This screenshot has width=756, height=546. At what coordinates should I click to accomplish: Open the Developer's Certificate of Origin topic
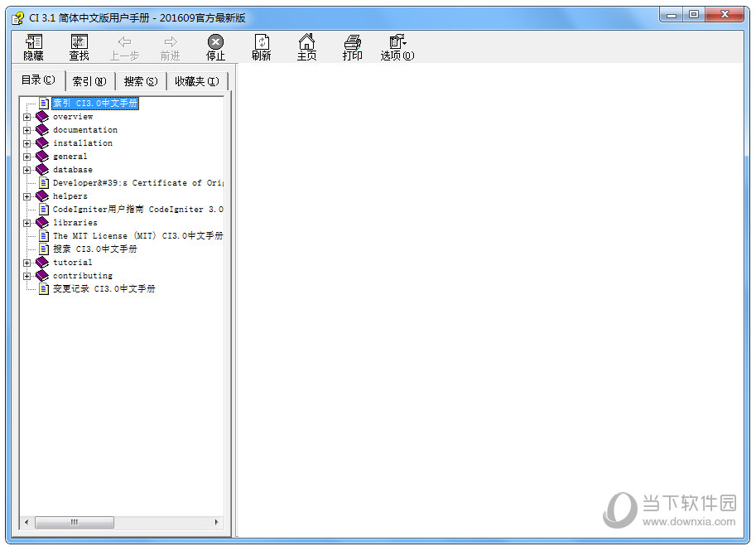[x=138, y=183]
